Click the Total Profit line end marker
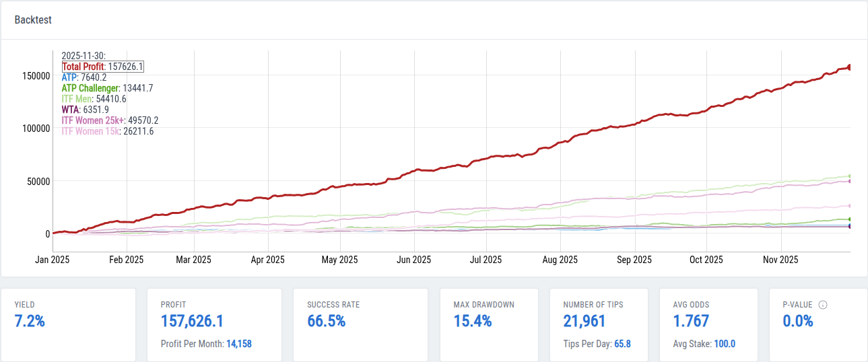 [849, 67]
